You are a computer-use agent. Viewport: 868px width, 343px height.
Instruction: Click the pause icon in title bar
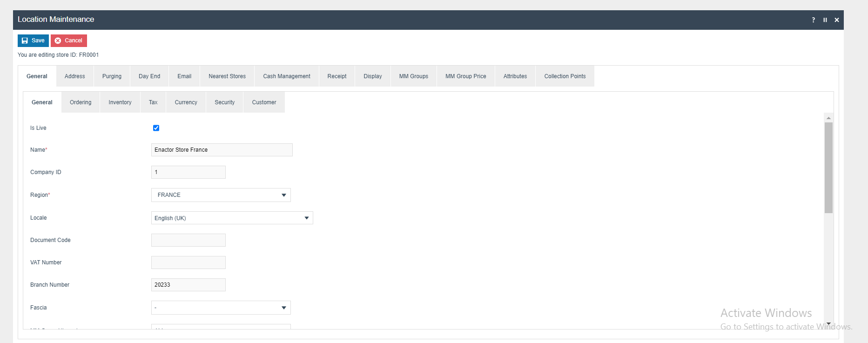pyautogui.click(x=825, y=20)
